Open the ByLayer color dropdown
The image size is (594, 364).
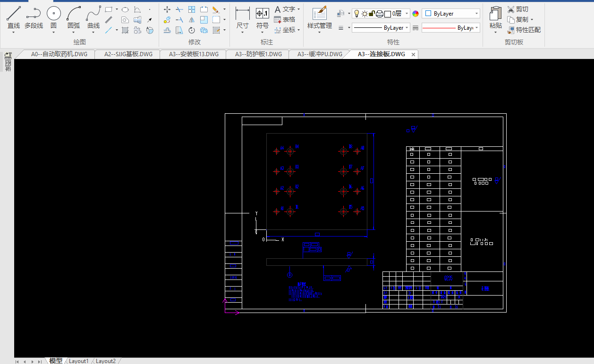click(451, 14)
